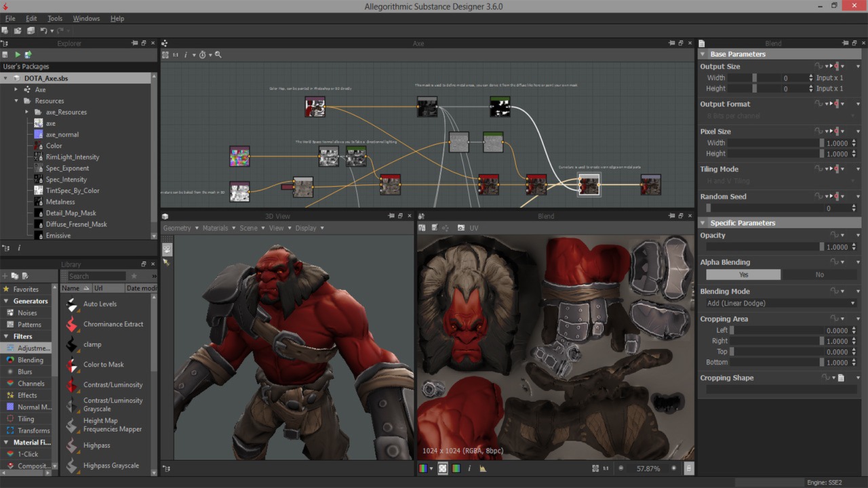Image resolution: width=868 pixels, height=488 pixels.
Task: Click the UV button in 2D view
Action: tap(474, 228)
